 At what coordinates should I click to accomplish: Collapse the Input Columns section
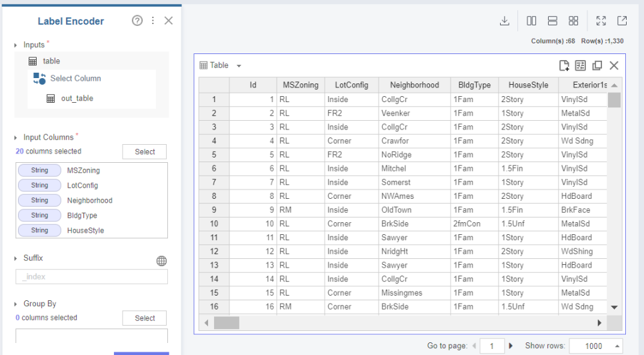click(x=15, y=137)
